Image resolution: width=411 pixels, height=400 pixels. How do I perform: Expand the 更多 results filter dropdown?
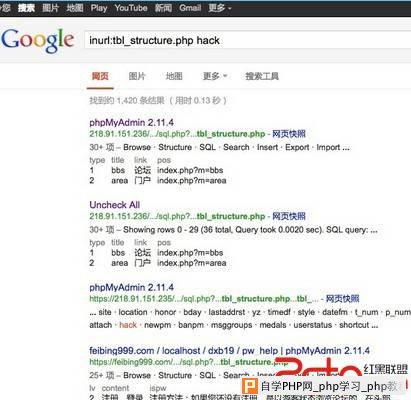[x=215, y=76]
